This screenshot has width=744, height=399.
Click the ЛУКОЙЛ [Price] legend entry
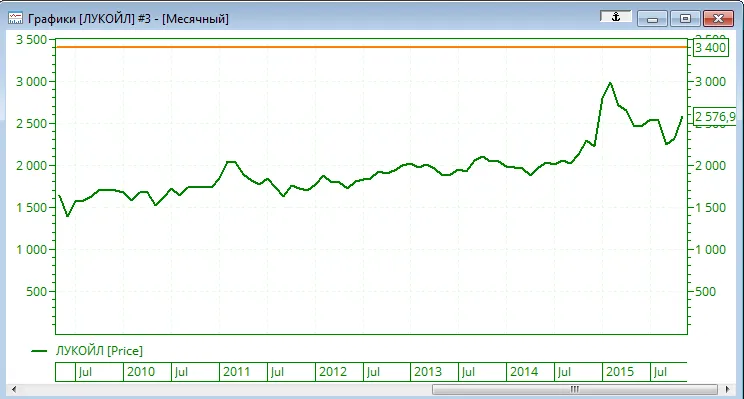pos(99,351)
